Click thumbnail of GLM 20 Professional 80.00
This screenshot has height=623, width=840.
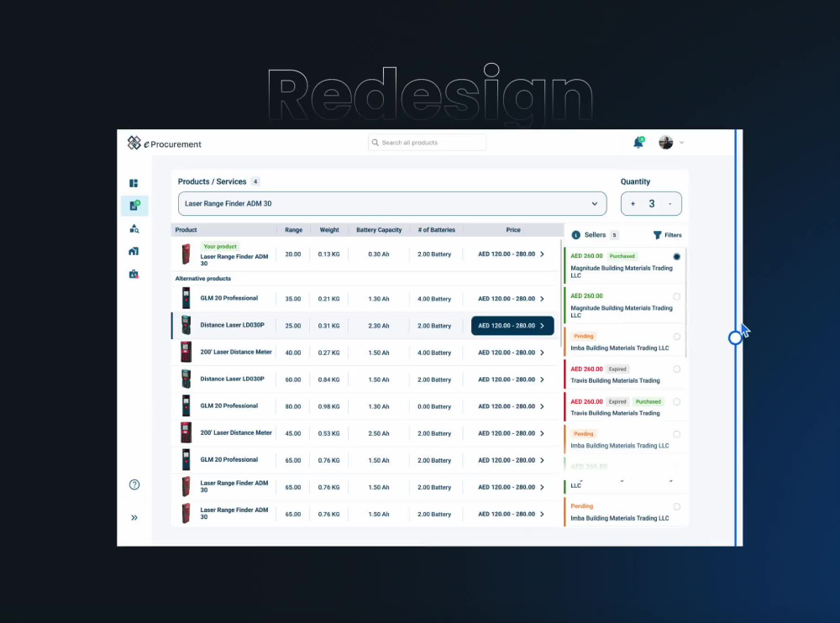186,406
